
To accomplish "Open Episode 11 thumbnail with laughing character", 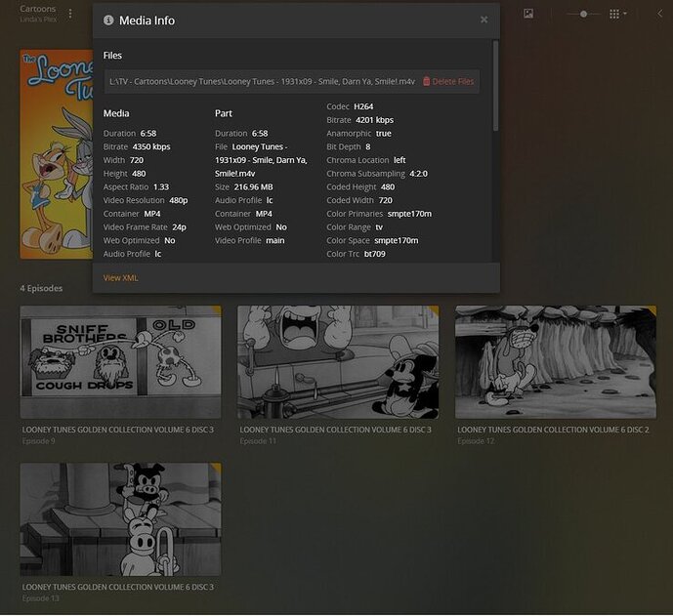I will click(x=338, y=362).
